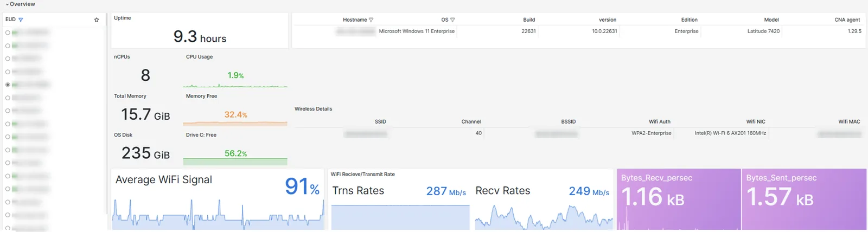Click the 9.3 hours uptime value
868x232 pixels.
[200, 37]
